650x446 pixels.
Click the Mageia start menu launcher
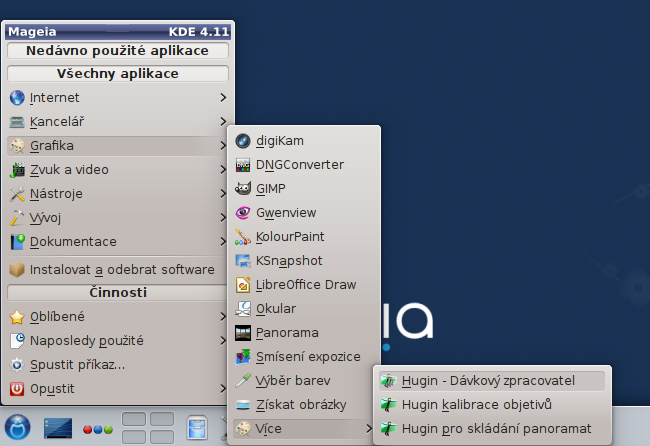tap(17, 427)
